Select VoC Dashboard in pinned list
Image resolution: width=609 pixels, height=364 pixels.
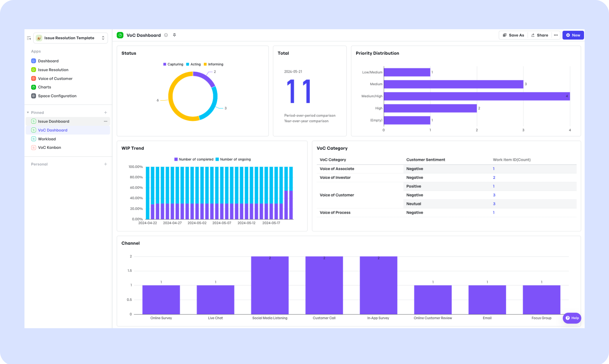(68, 130)
